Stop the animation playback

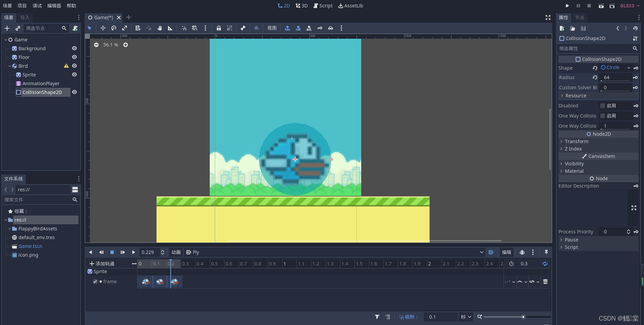click(x=112, y=252)
